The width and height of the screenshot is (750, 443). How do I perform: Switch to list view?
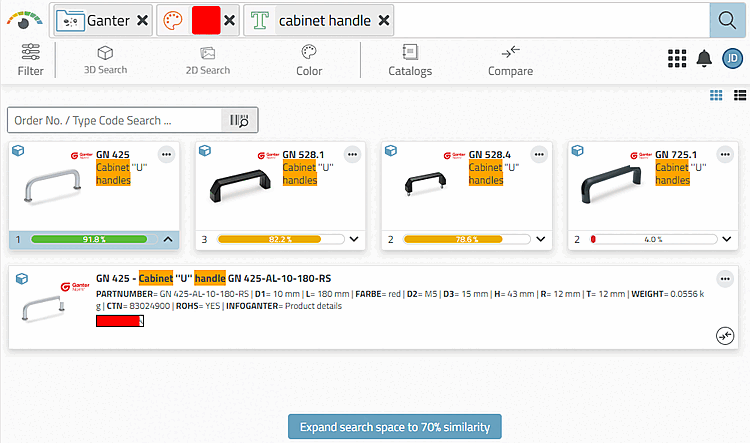tap(740, 95)
